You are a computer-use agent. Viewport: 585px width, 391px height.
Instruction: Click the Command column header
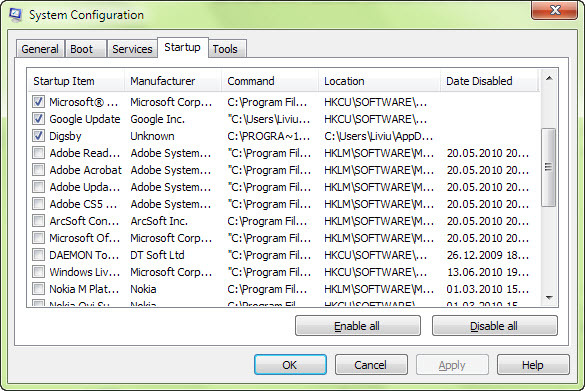[270, 81]
